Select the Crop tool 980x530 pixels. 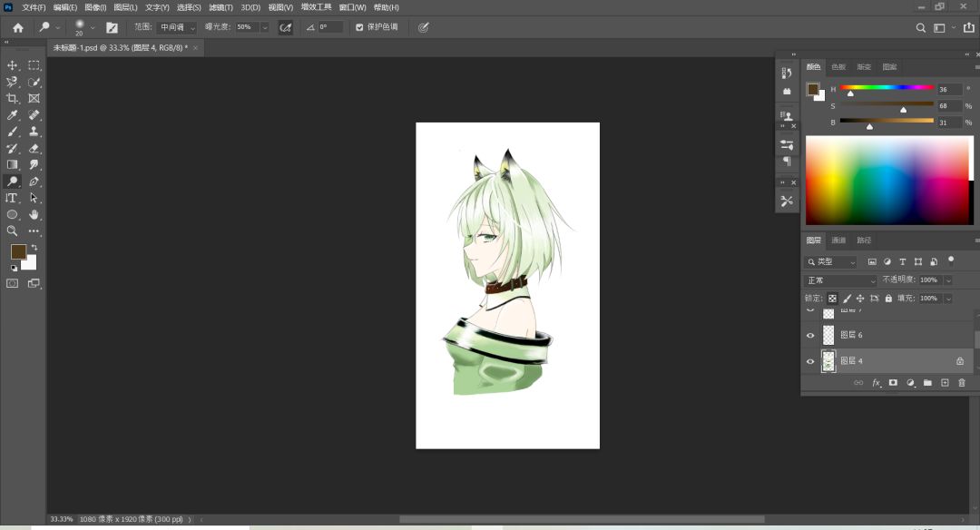(x=13, y=98)
